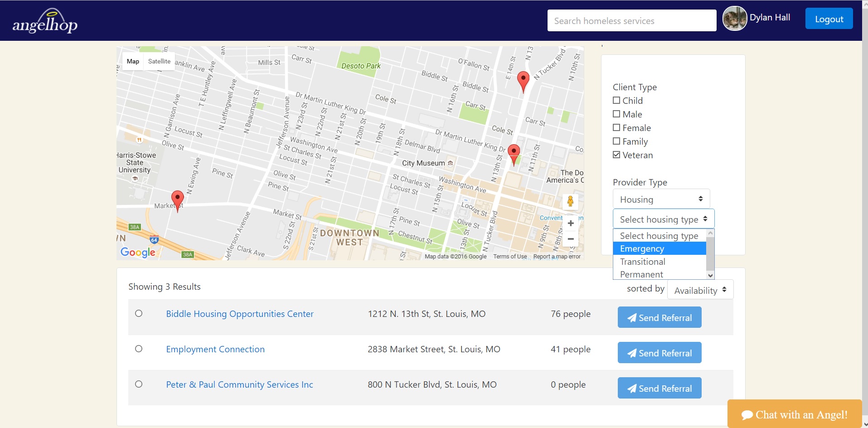868x428 pixels.
Task: Click the 41 people availability value
Action: (571, 349)
